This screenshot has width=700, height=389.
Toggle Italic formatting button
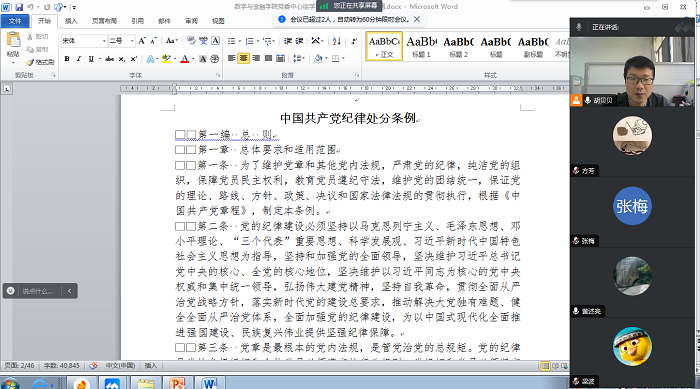(x=79, y=59)
